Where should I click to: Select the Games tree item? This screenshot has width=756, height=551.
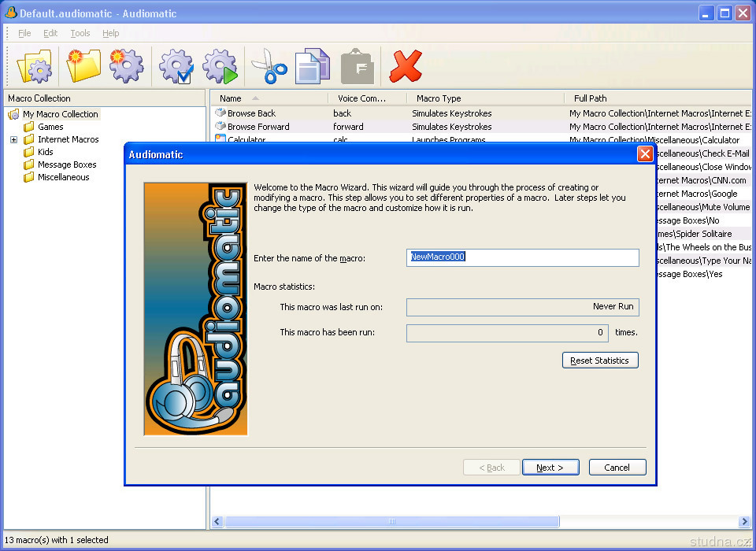coord(50,127)
